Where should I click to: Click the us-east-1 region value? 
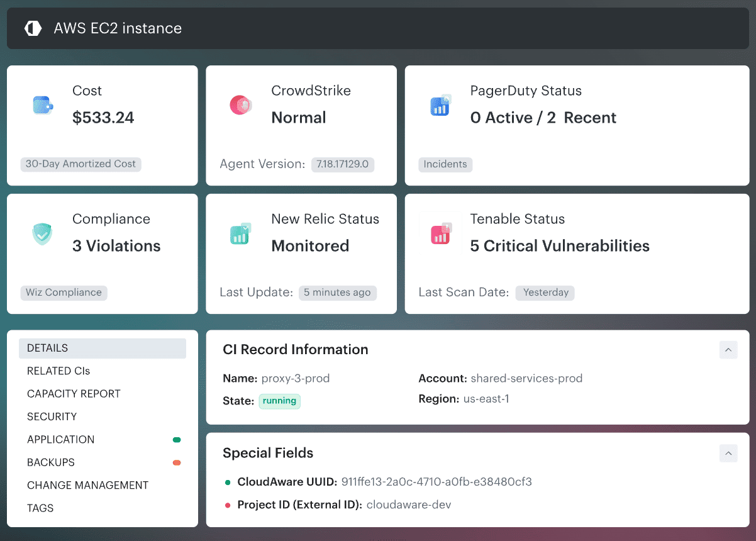[486, 399]
